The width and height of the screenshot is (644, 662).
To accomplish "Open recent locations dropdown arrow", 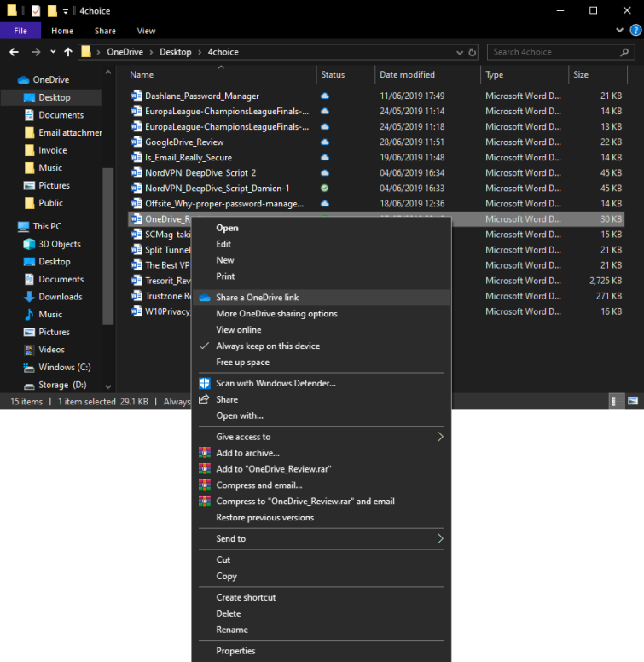I will (53, 52).
